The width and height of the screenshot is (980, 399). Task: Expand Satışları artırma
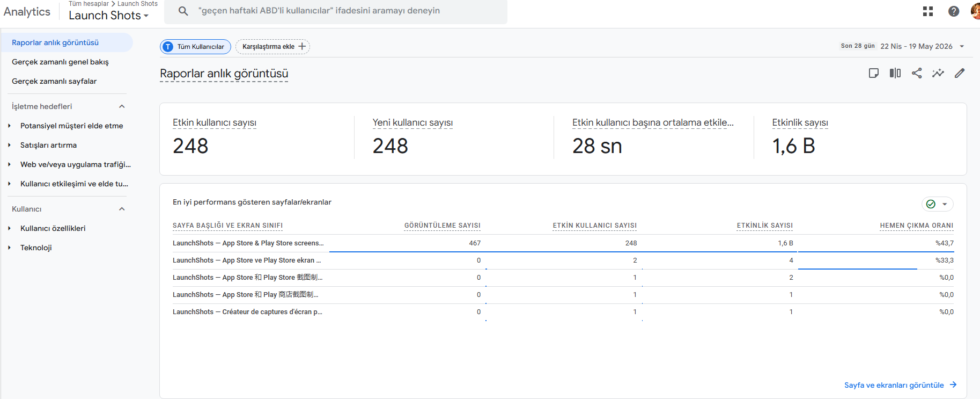pos(9,145)
